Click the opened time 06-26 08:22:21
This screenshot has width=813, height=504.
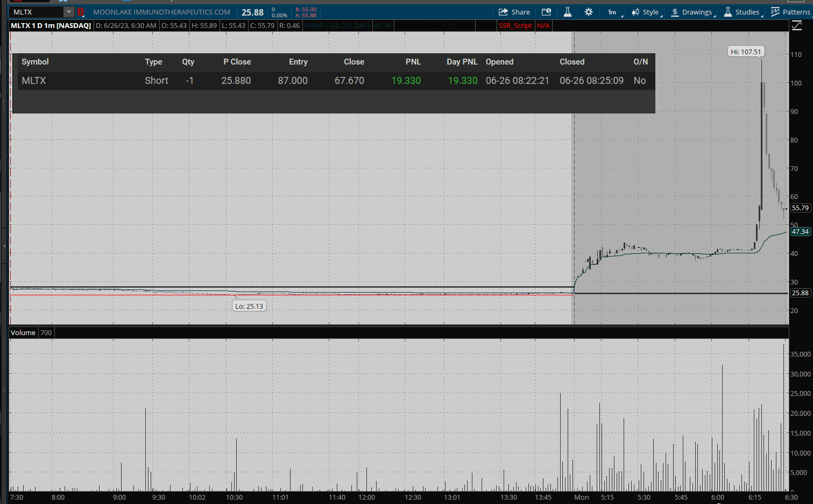click(x=518, y=81)
